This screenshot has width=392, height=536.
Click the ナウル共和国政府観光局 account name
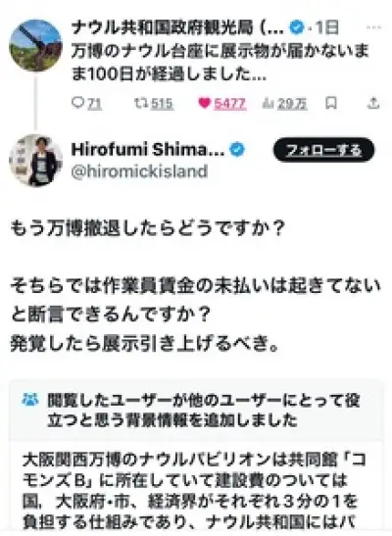tap(177, 27)
